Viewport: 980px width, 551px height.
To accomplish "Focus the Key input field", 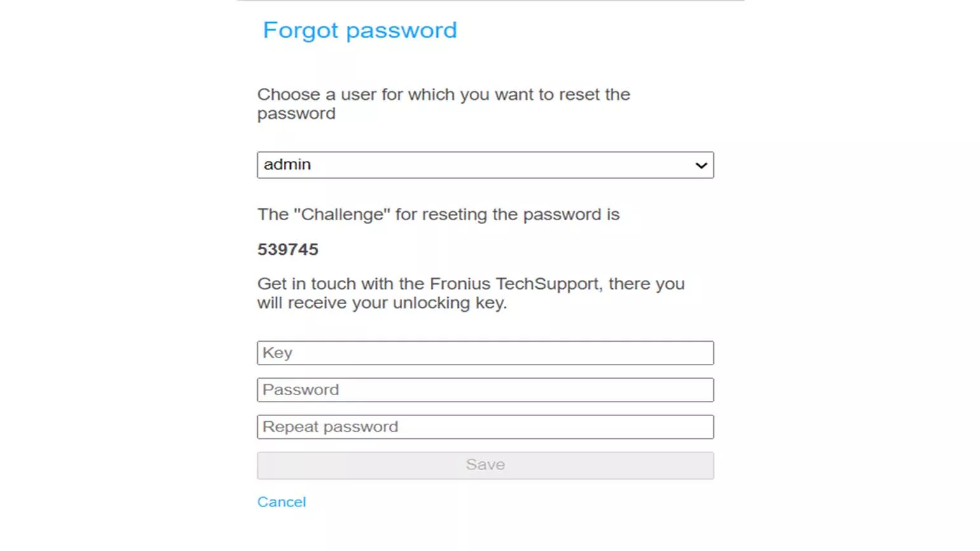I will coord(485,353).
